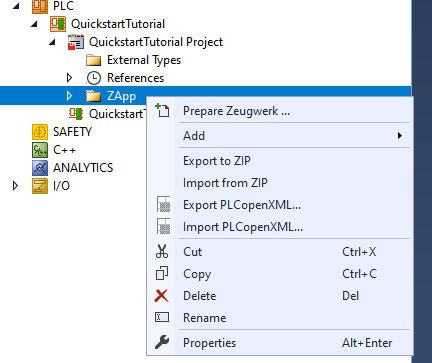Click the C++ node icon
Viewport: 432px width, 363px height.
pyautogui.click(x=40, y=150)
